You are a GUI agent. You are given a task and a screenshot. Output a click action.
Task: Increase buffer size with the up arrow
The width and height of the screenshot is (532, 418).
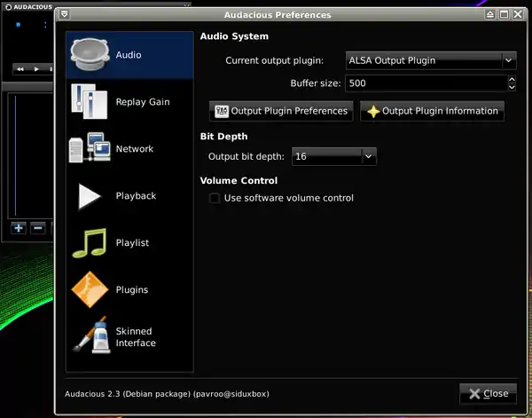[x=512, y=79]
